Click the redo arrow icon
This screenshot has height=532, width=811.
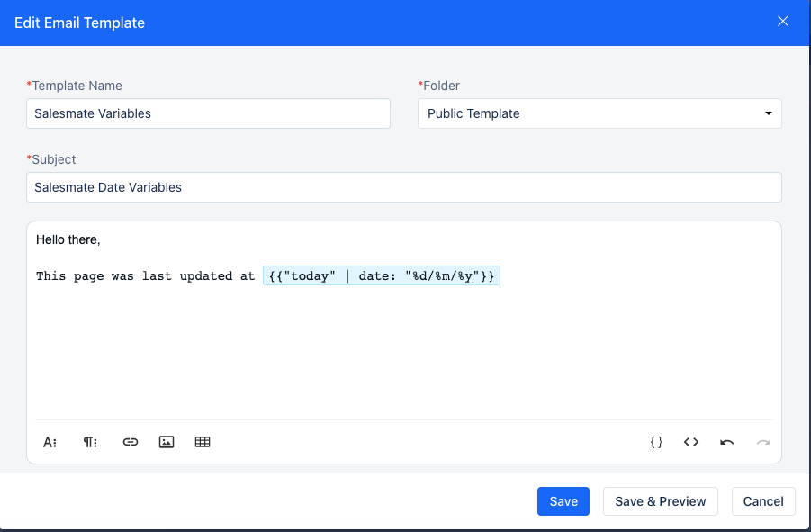coord(761,441)
